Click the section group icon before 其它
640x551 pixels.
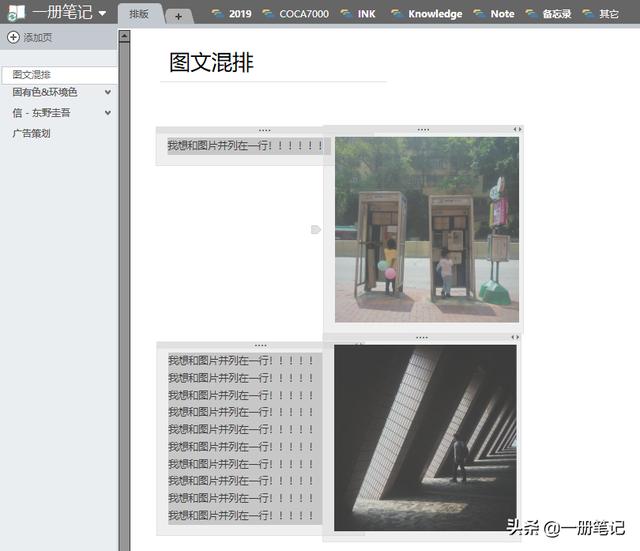(588, 14)
